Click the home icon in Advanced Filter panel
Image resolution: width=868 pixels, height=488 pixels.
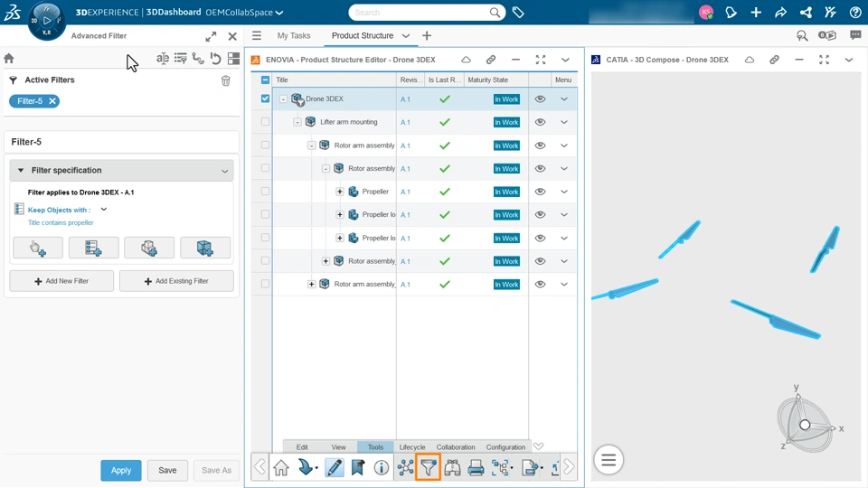coord(9,58)
